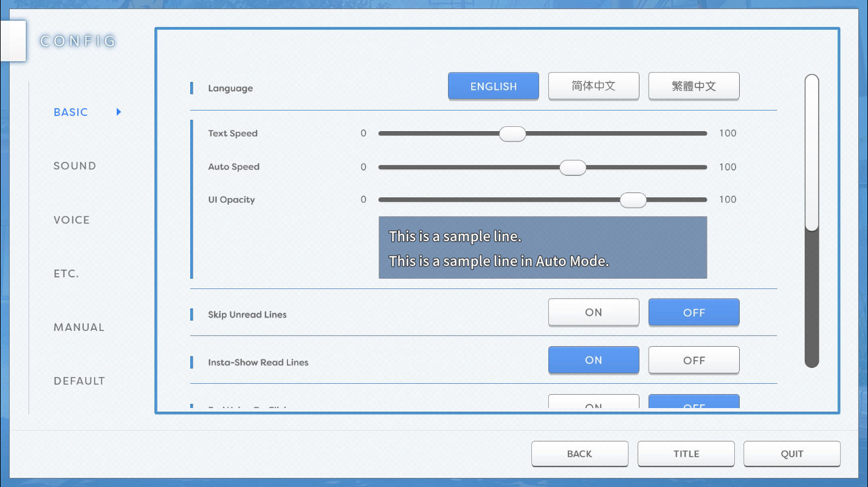Open the SOUND settings tab
This screenshot has width=868, height=487.
tap(75, 166)
